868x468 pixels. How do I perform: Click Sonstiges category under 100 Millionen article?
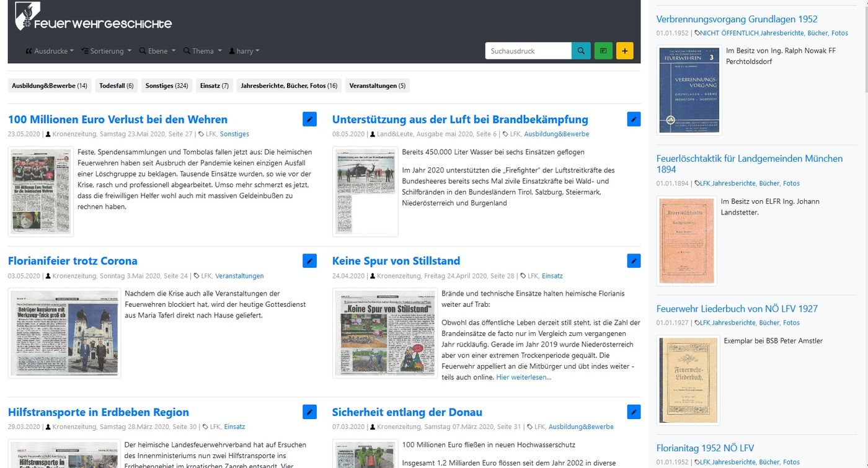pyautogui.click(x=234, y=134)
